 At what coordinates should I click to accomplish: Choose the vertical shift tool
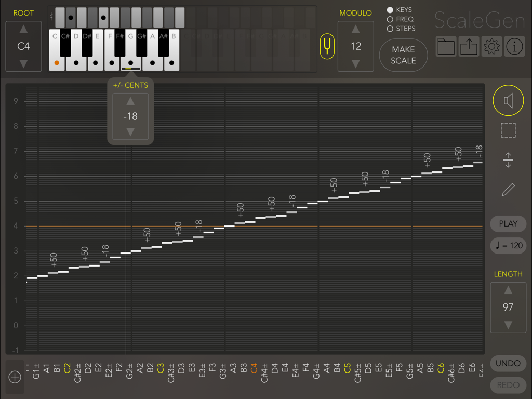point(508,160)
